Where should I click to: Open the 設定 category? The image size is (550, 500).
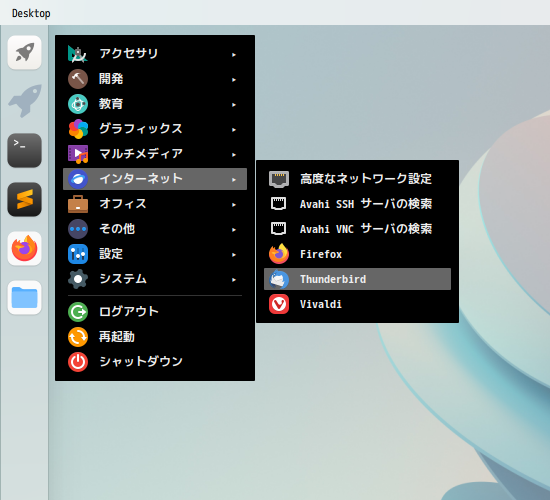pos(155,254)
